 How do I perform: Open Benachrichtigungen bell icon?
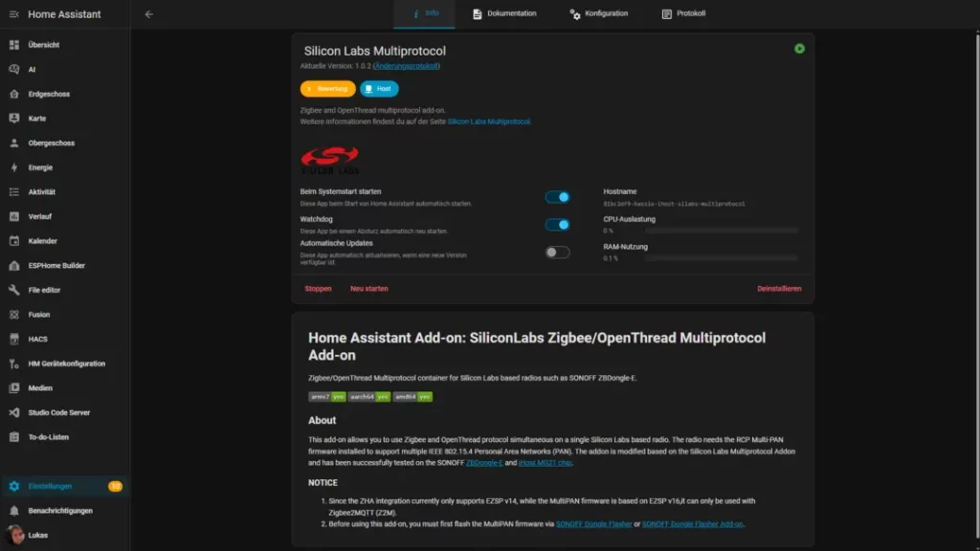point(13,511)
